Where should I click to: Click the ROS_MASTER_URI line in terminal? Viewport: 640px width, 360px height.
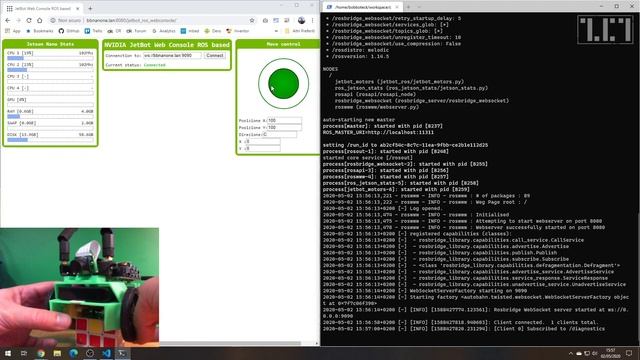point(378,133)
